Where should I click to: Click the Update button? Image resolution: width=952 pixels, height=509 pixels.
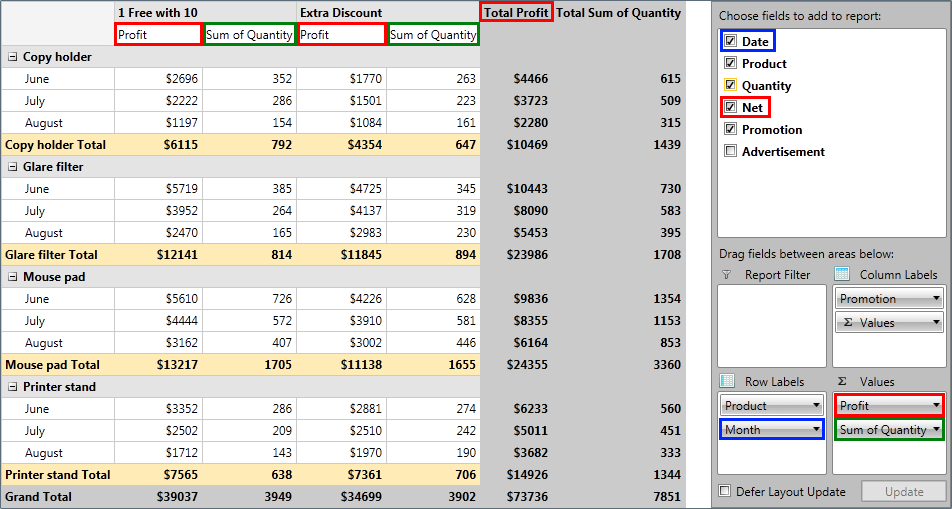903,491
